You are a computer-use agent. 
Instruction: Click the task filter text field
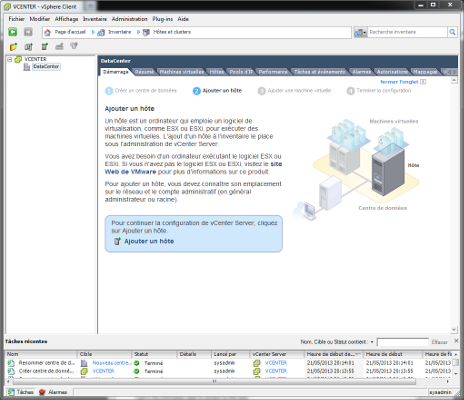(403, 342)
